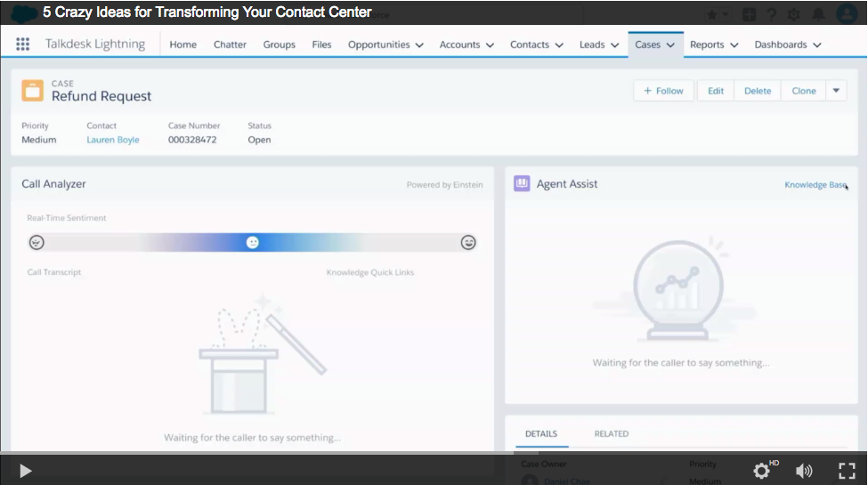Click the purple Agent Assist icon

coord(522,183)
